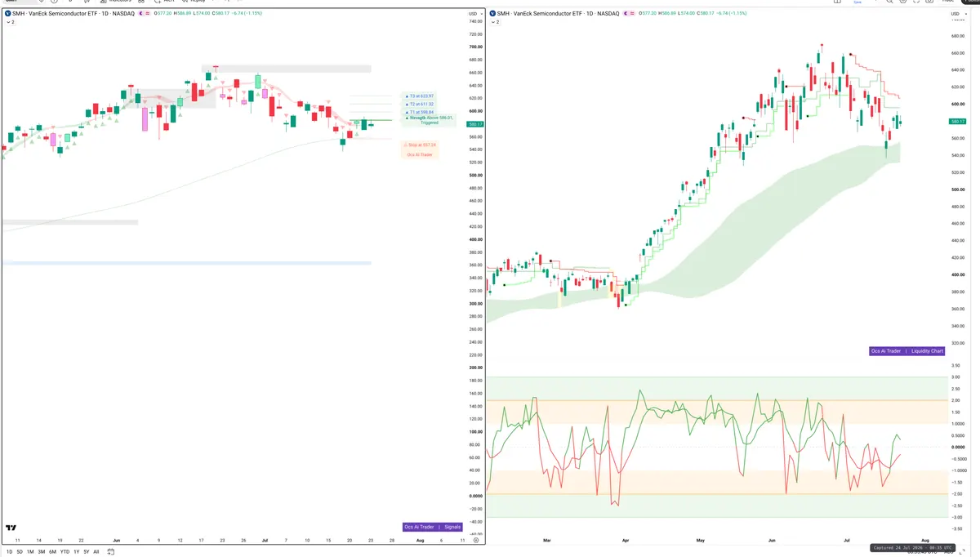Select the All time range
Screen dimensions: 980x557
[x=96, y=552]
